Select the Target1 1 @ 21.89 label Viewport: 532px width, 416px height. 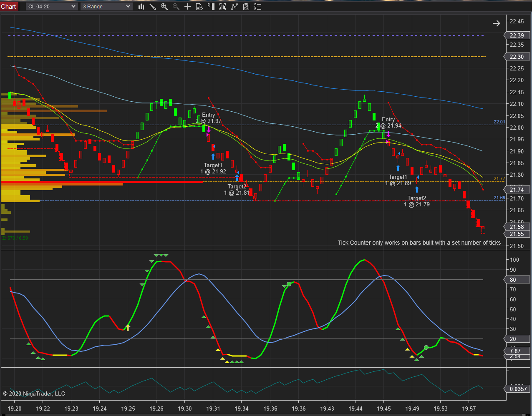point(398,180)
